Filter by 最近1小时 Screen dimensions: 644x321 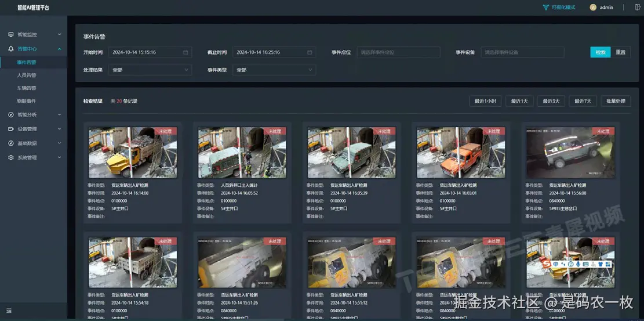486,101
